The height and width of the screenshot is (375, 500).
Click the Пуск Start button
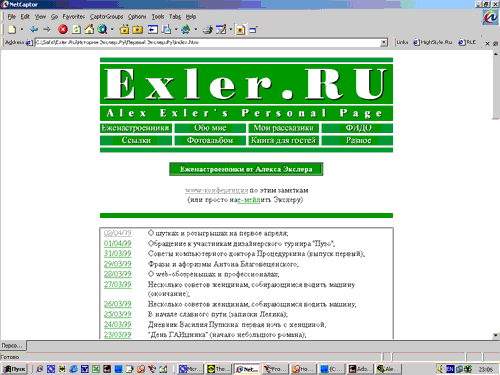(x=15, y=369)
